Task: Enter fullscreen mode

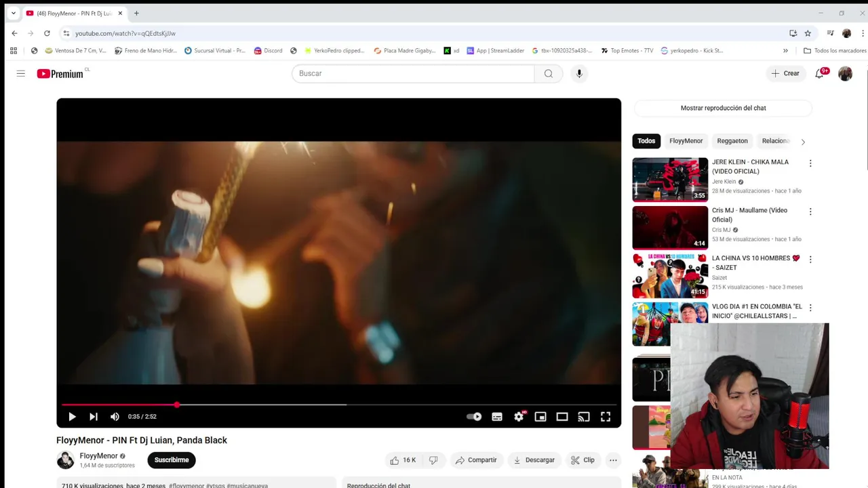Action: pos(606,417)
